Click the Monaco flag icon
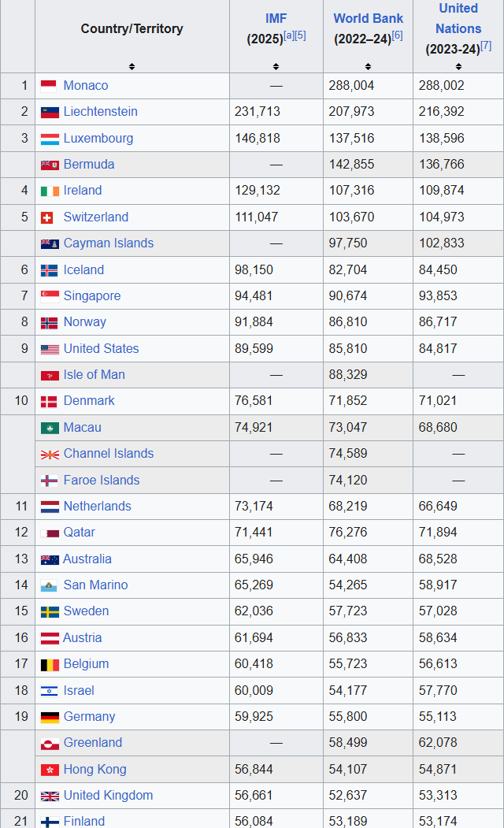 pos(50,86)
